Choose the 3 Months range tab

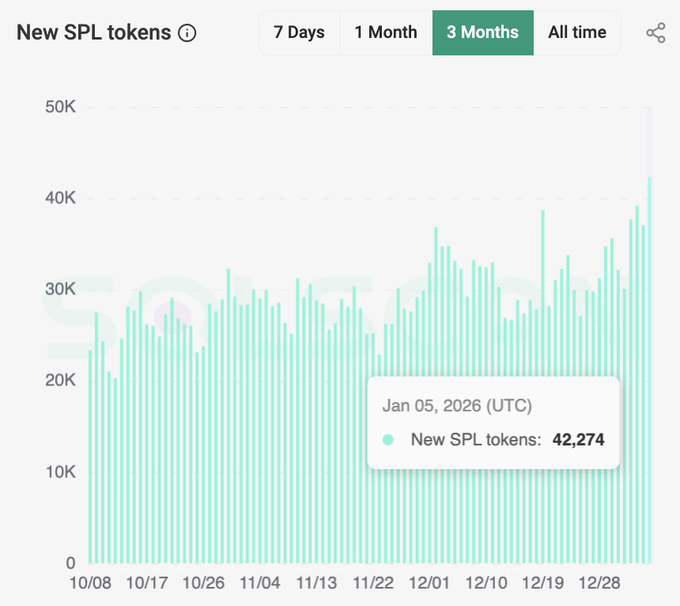click(x=482, y=32)
